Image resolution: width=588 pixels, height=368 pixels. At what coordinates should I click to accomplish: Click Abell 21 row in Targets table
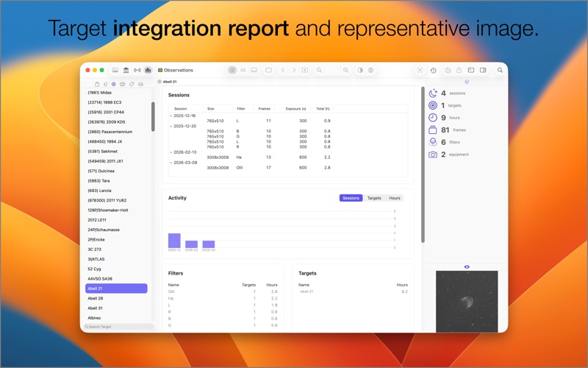[354, 291]
